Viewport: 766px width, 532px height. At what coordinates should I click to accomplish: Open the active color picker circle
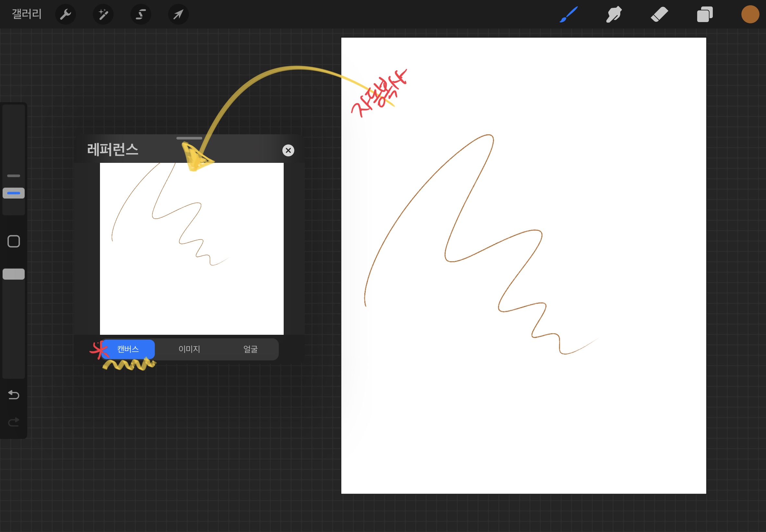click(750, 14)
